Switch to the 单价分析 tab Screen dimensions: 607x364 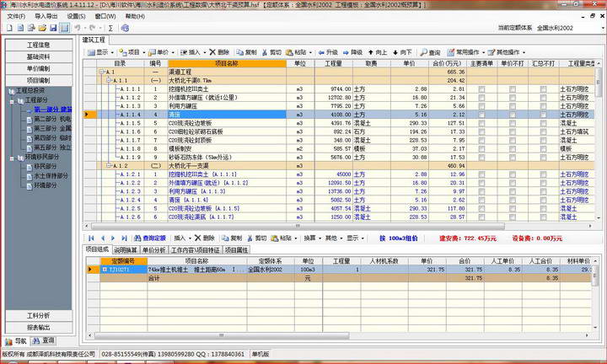[154, 250]
